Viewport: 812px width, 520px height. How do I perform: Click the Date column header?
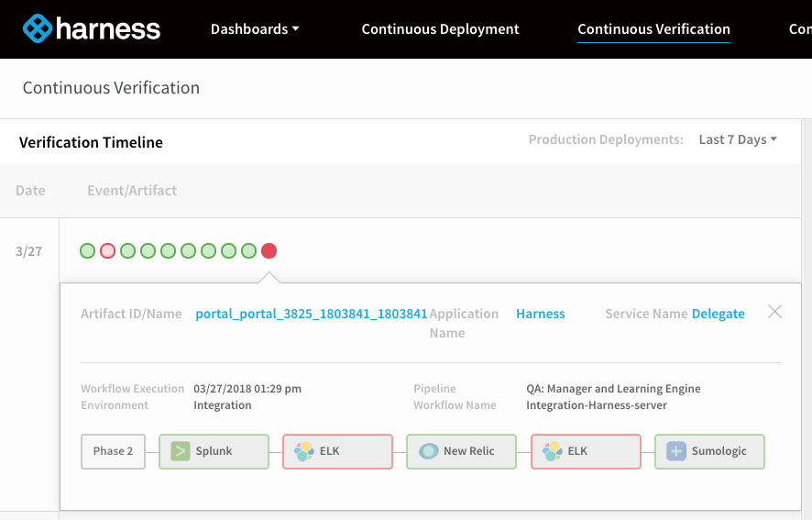tap(30, 191)
